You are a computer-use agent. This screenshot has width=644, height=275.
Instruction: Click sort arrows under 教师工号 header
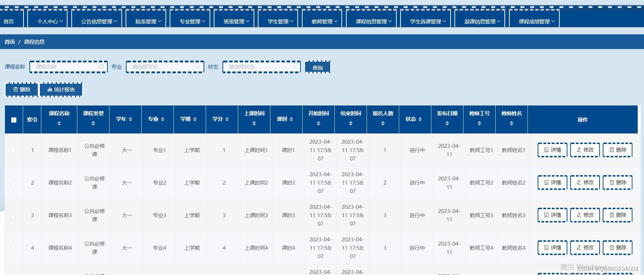479,123
